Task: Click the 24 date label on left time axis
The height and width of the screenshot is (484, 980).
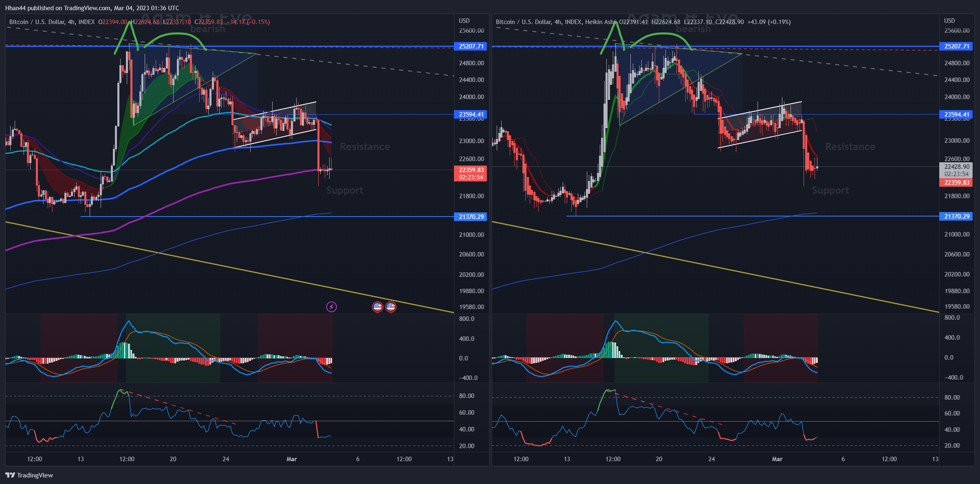Action: click(226, 459)
